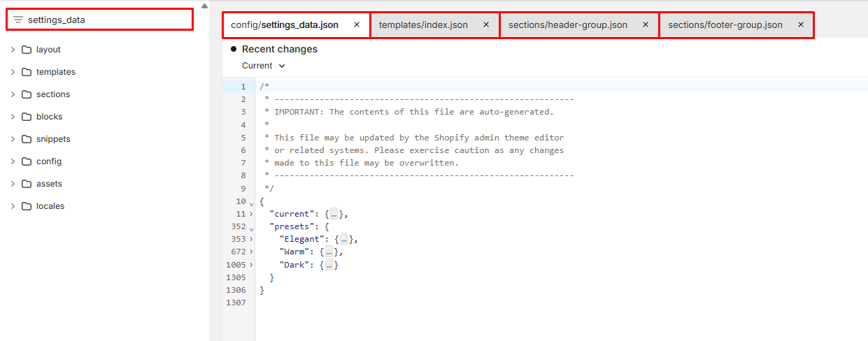Open the snippets folder icon
Screen dimensions: 868x341
(x=27, y=139)
